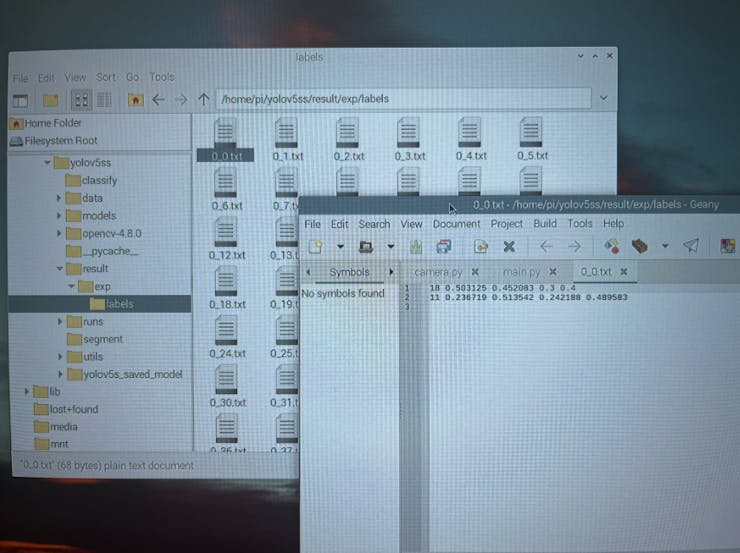Image resolution: width=740 pixels, height=553 pixels.
Task: Close the 0_0.txt tab in Geany
Action: pyautogui.click(x=624, y=272)
